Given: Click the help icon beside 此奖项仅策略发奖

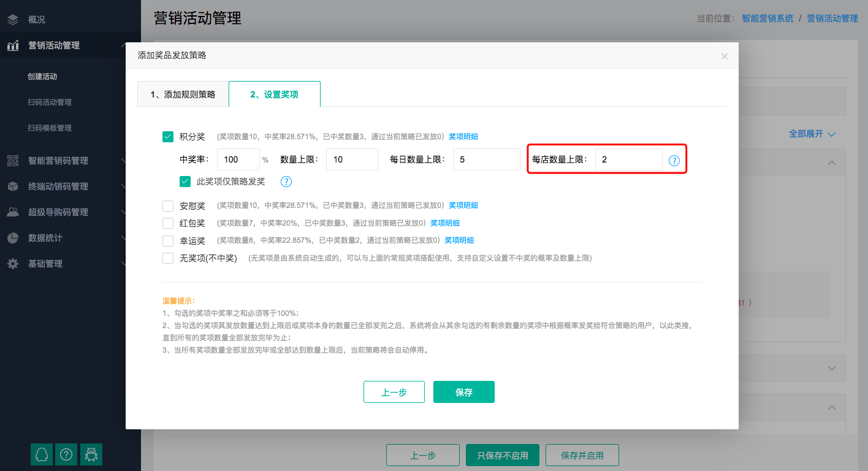Looking at the screenshot, I should pyautogui.click(x=286, y=182).
